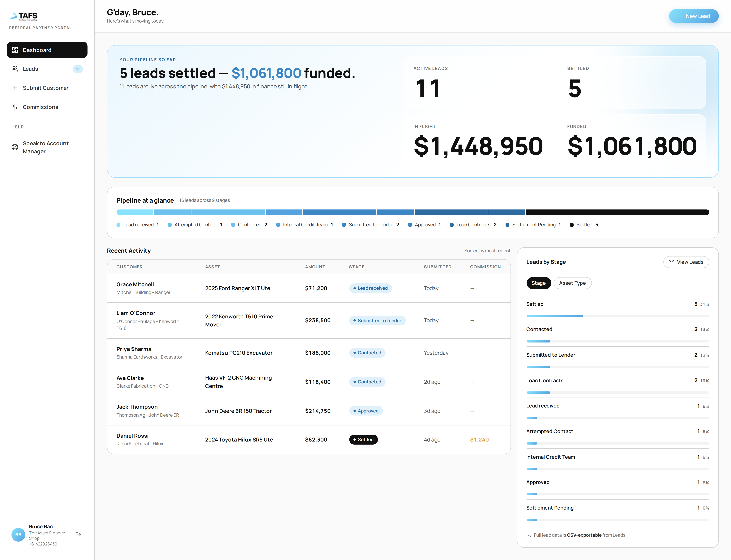The height and width of the screenshot is (560, 731).
Task: Click the Settlement Pending legend entry
Action: [x=533, y=225]
